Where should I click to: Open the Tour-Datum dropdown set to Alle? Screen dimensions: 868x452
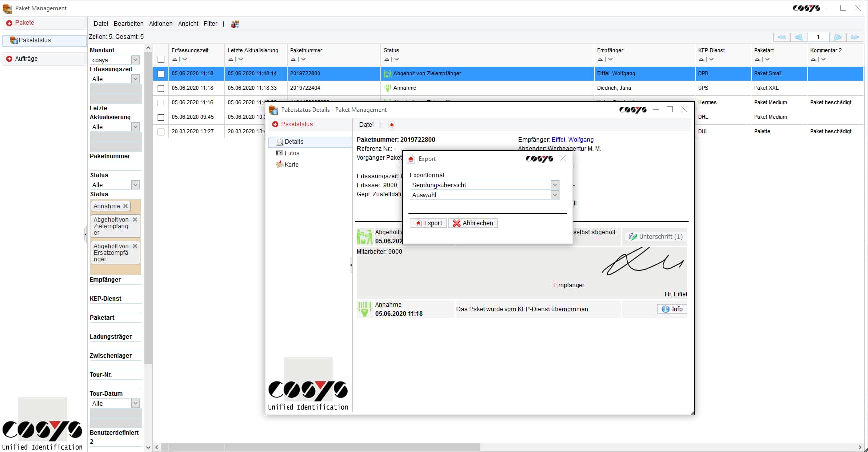click(x=135, y=403)
